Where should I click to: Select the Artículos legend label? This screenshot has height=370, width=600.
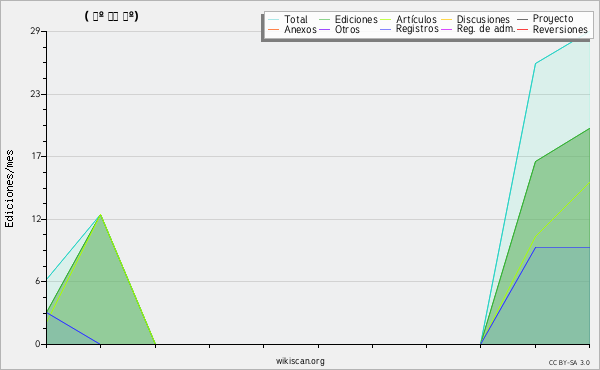click(x=416, y=19)
